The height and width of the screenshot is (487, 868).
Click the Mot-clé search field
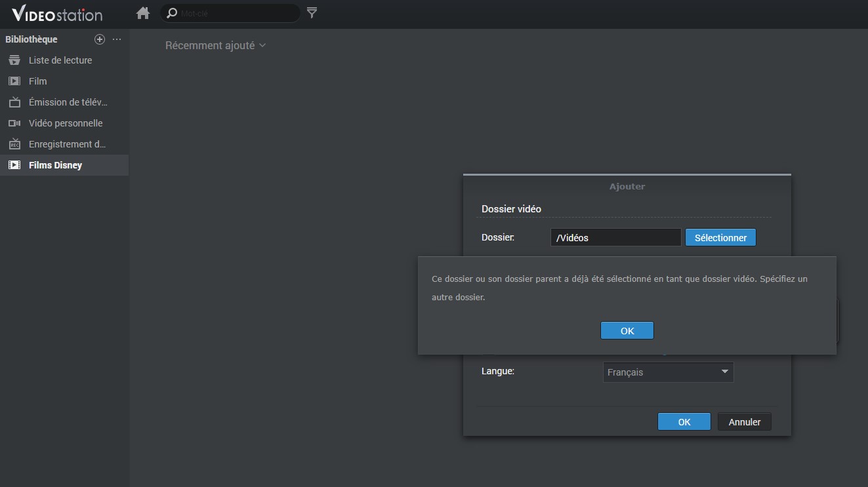[236, 13]
